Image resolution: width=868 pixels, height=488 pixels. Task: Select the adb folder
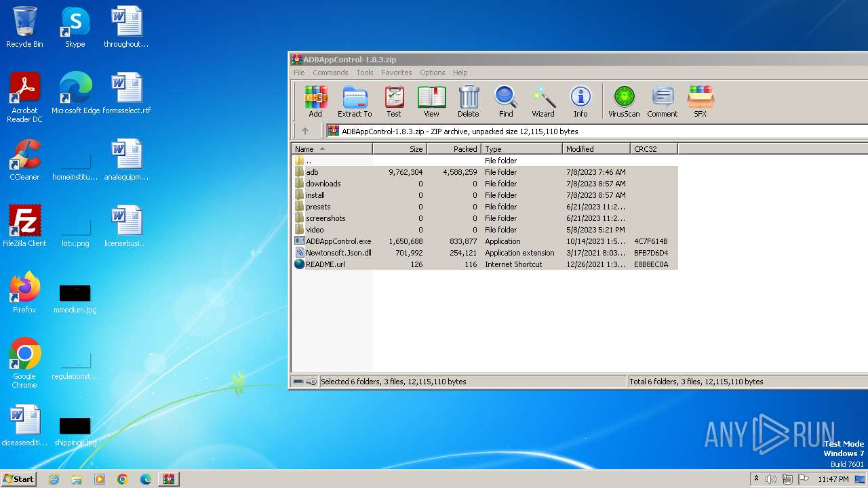pos(485,172)
